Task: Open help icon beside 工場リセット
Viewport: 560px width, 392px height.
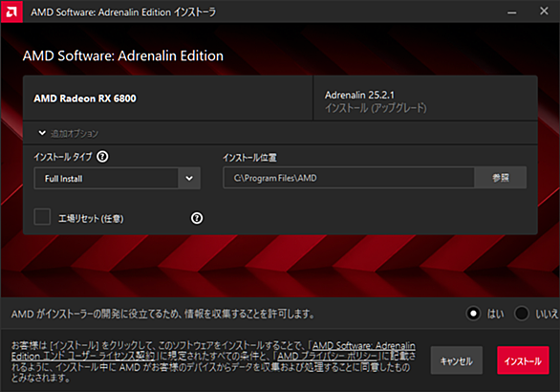Action: click(x=197, y=218)
